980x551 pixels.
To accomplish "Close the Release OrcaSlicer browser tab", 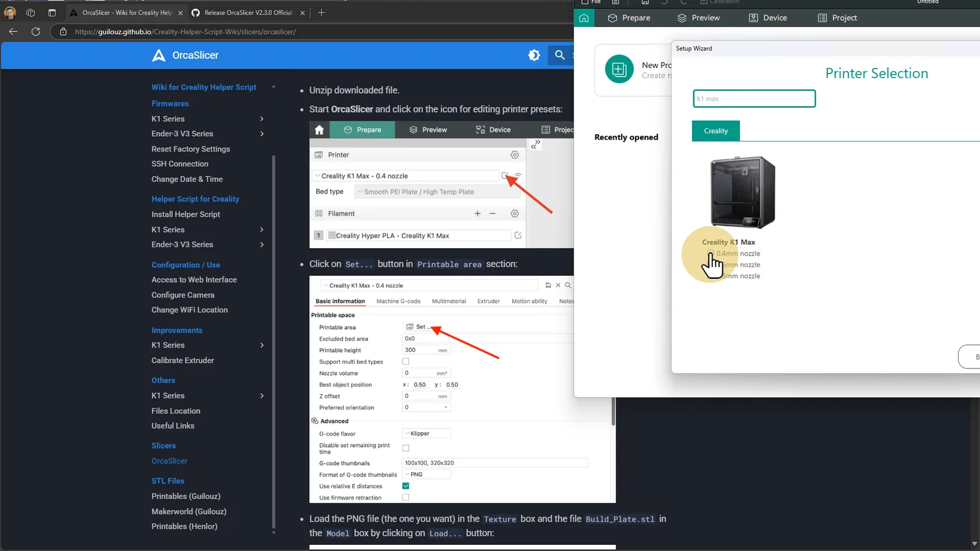I will coord(303,12).
